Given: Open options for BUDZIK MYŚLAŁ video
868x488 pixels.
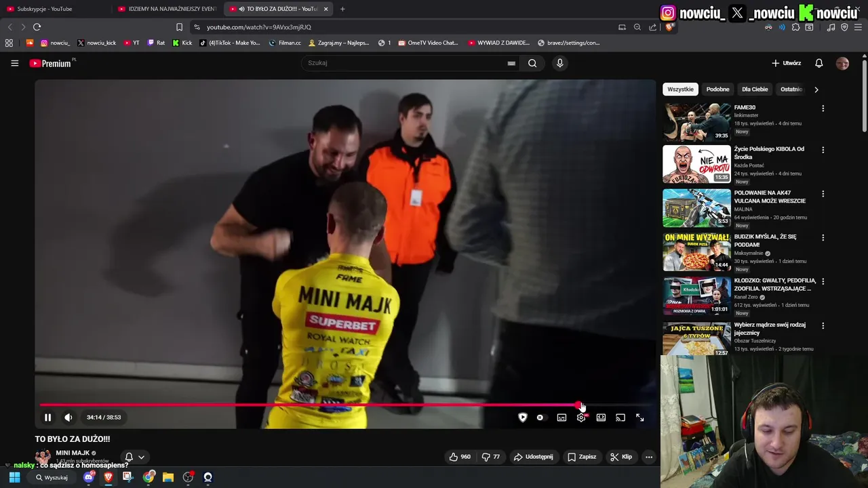Looking at the screenshot, I should 823,238.
